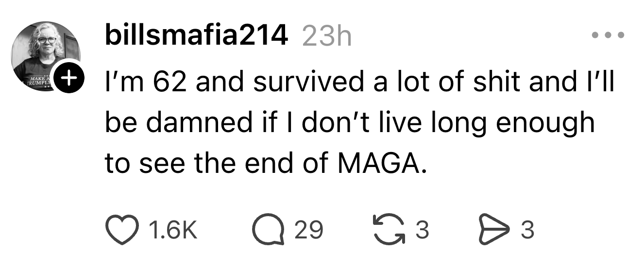
Task: Follow user with the plus badge
Action: point(70,76)
